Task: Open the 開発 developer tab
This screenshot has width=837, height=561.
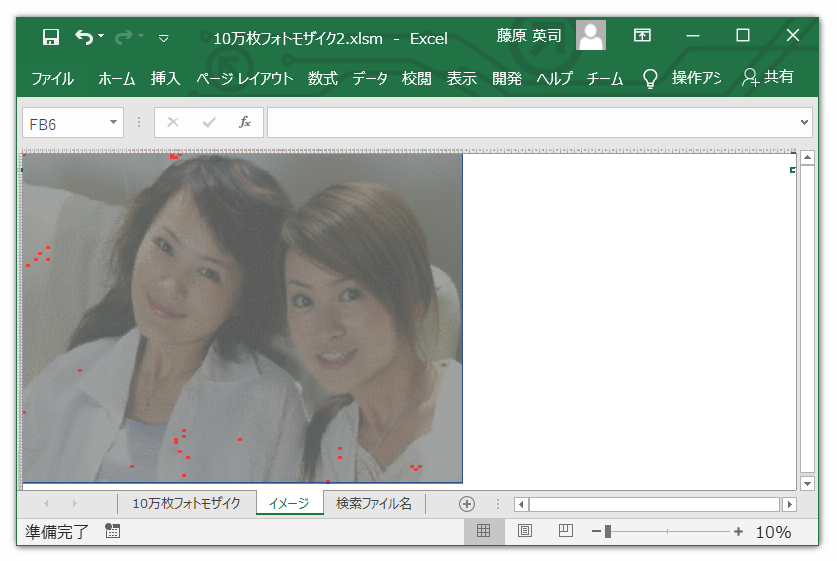Action: (x=507, y=78)
